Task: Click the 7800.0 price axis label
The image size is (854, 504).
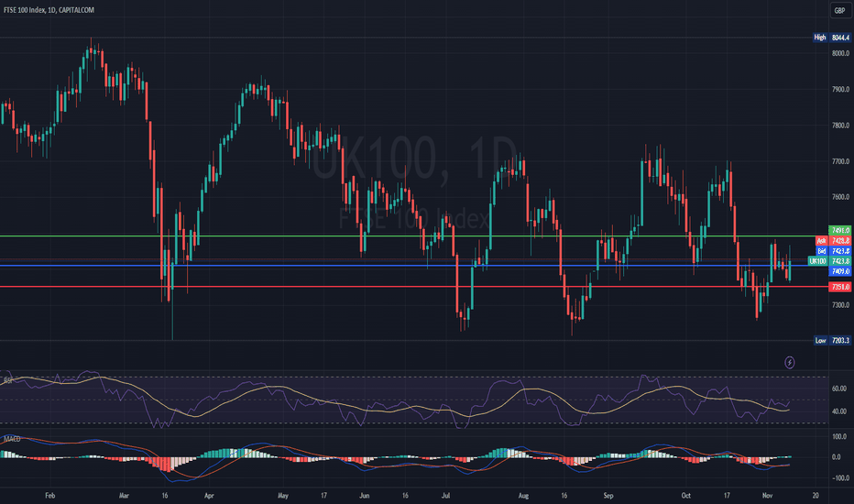Action: click(840, 126)
